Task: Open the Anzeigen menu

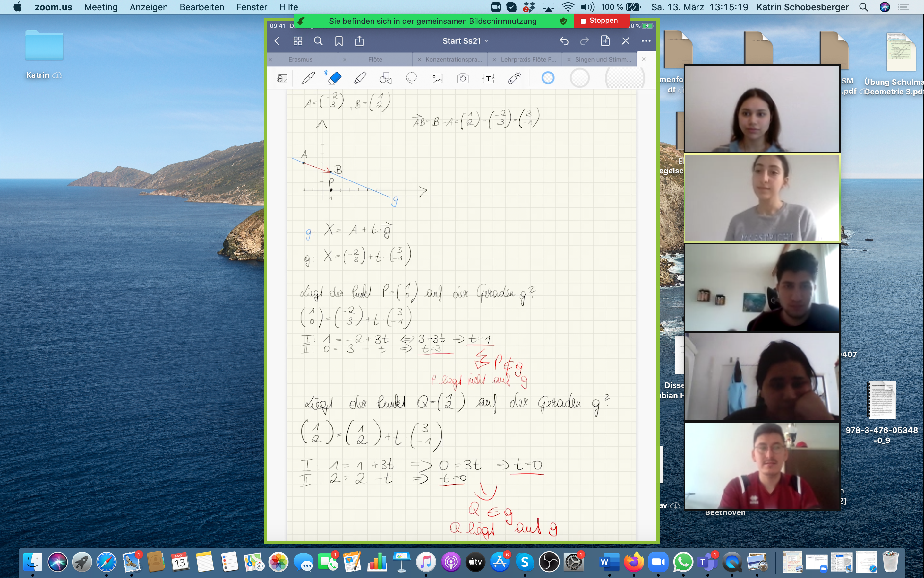Action: [x=149, y=7]
